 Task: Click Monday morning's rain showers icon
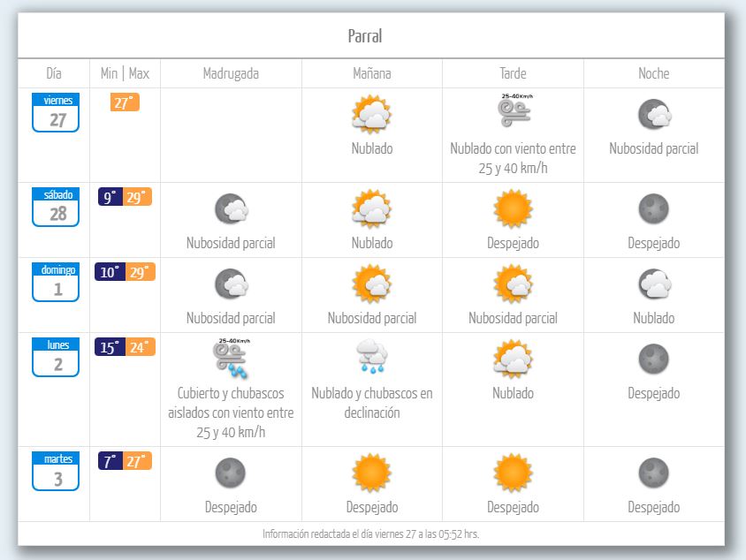tap(371, 358)
